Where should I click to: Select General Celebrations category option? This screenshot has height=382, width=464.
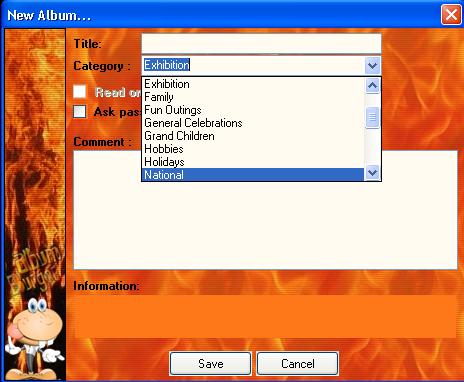tap(253, 123)
